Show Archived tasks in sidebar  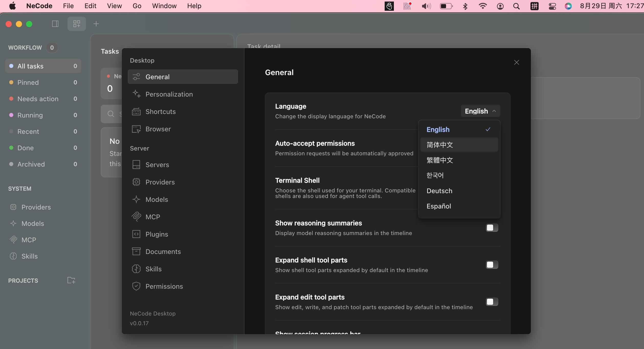43,164
